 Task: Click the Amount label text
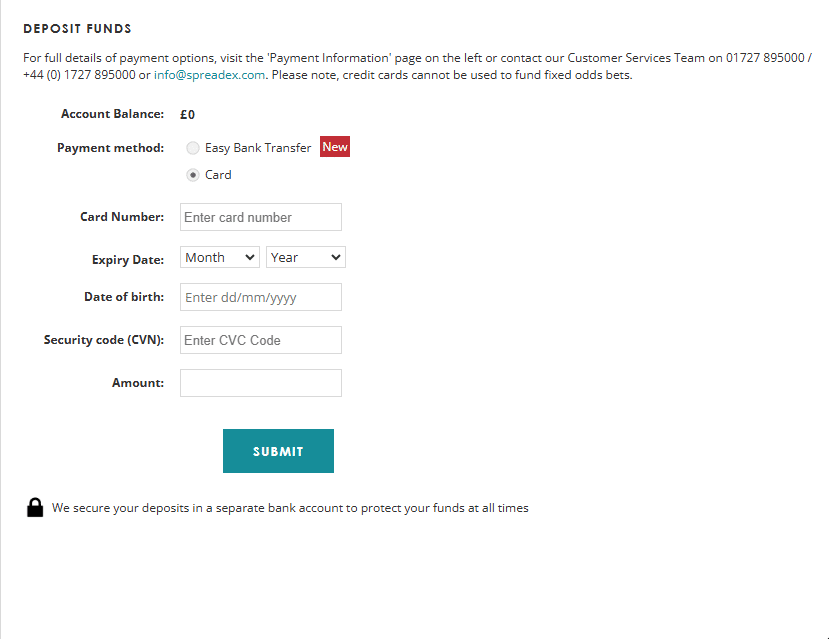click(x=138, y=383)
